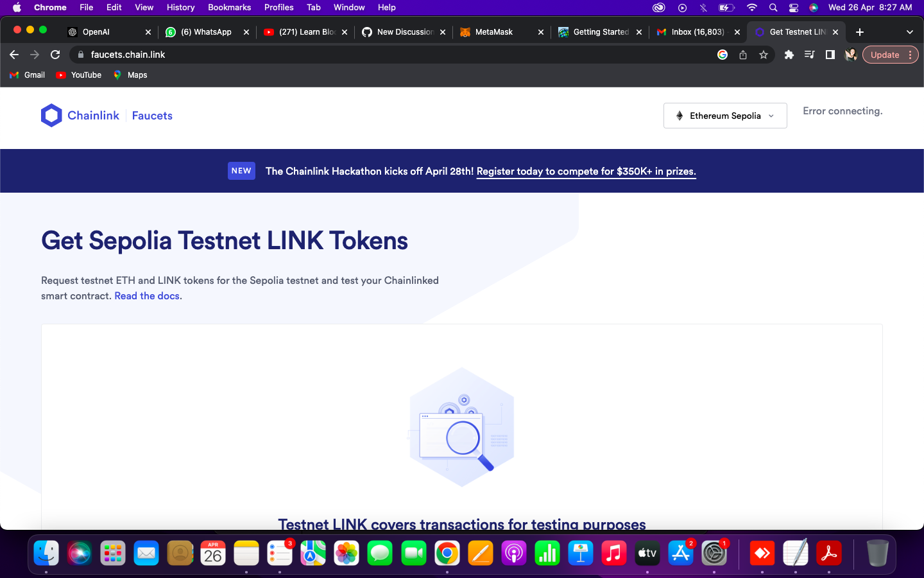
Task: Open the media control playlist icon
Action: (x=810, y=55)
